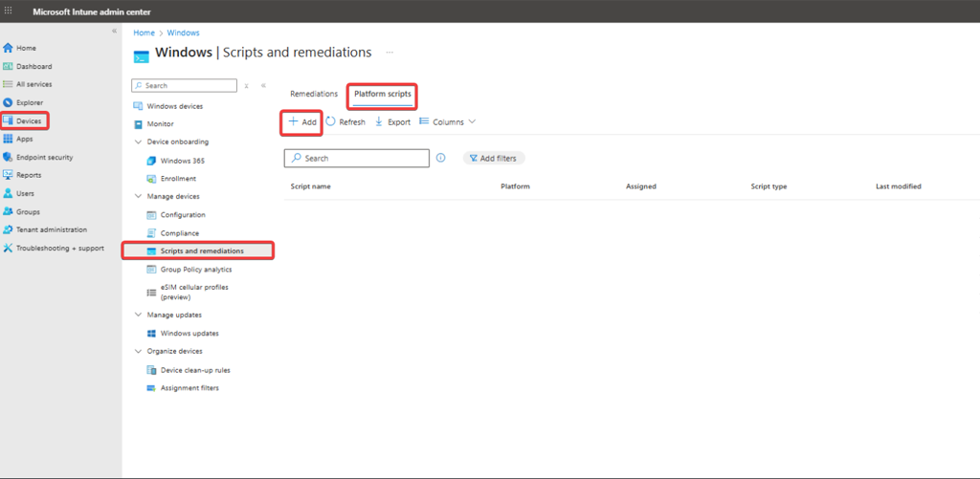Click Add to create a script
Viewport: 980px width, 479px height.
coord(301,122)
